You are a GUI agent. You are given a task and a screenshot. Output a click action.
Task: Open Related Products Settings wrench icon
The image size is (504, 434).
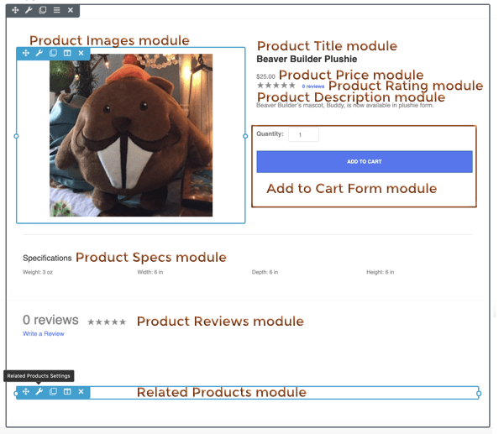tap(39, 392)
